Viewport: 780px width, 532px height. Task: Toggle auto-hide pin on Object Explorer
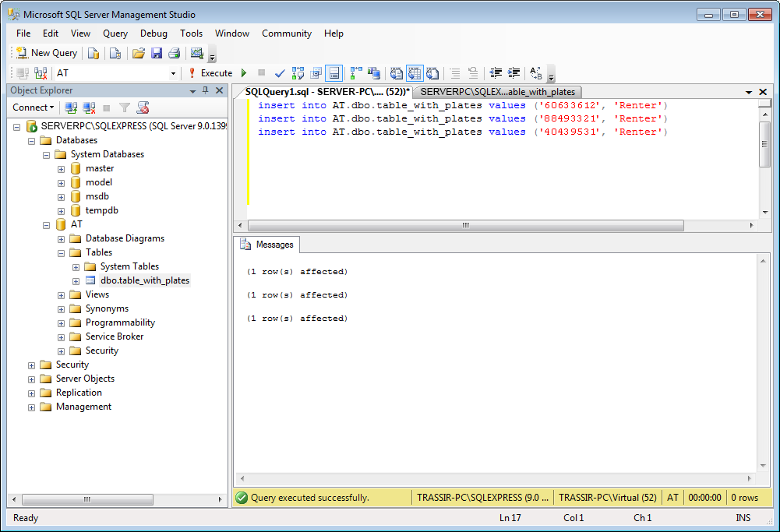pos(205,90)
